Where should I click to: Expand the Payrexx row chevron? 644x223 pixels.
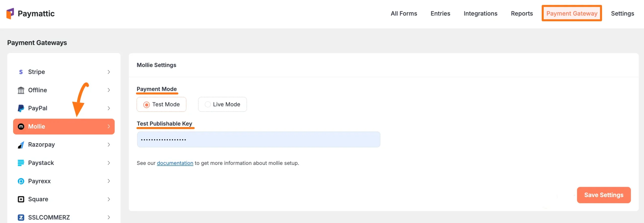(109, 181)
